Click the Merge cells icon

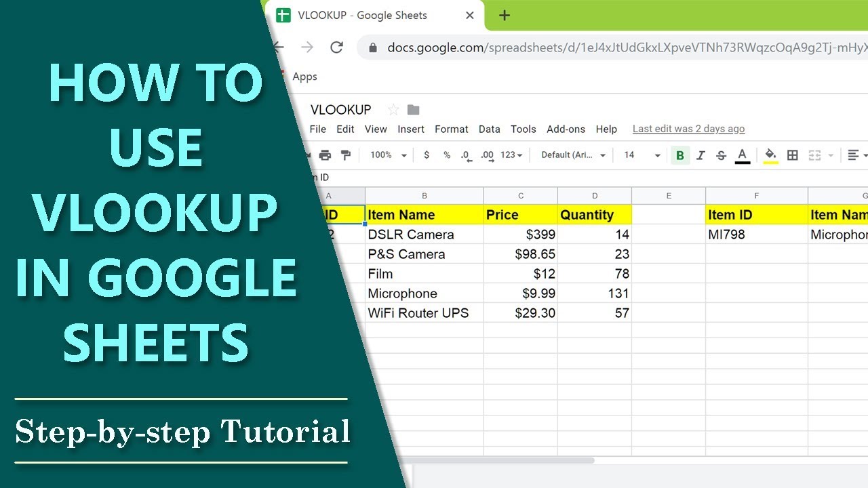tap(814, 155)
